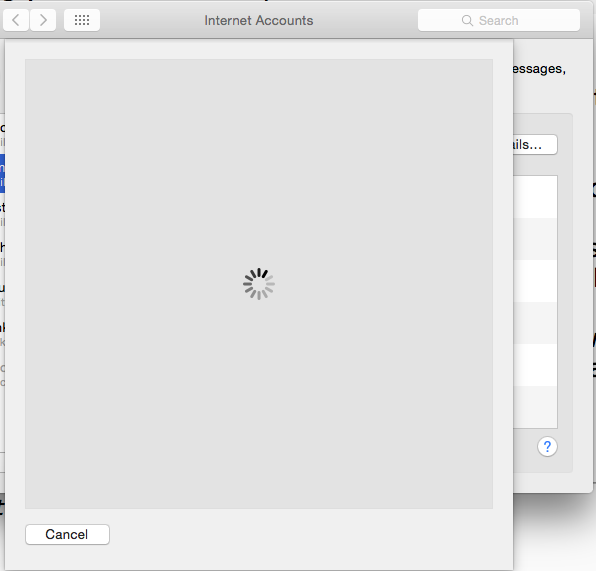Click the partially hidden Details button
Image resolution: width=596 pixels, height=571 pixels.
pyautogui.click(x=535, y=144)
